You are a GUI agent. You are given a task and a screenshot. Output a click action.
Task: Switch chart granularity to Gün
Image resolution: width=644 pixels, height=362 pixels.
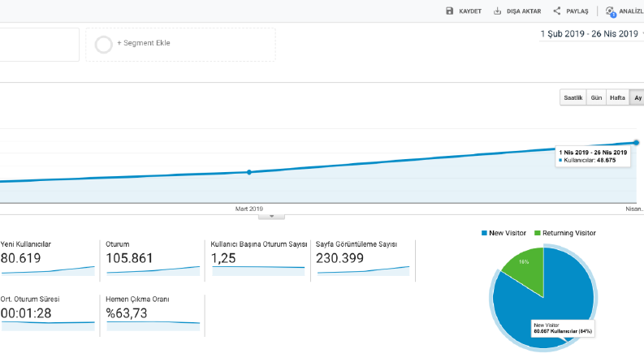click(596, 97)
